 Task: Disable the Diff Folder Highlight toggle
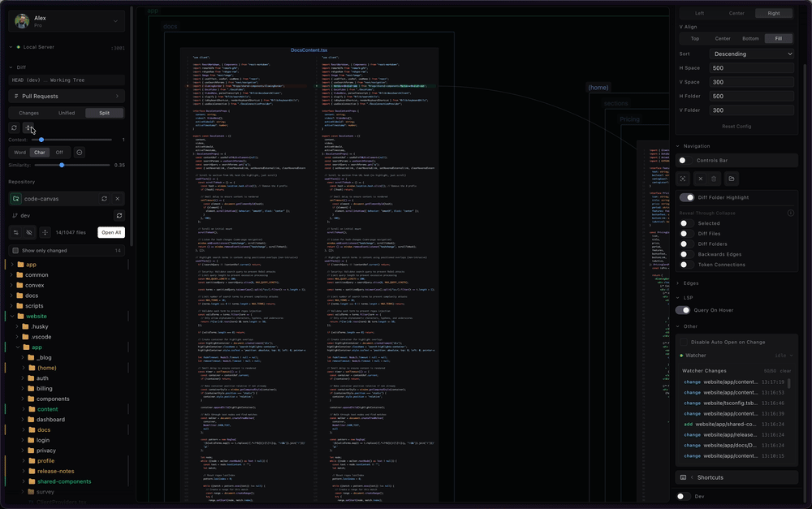click(687, 196)
